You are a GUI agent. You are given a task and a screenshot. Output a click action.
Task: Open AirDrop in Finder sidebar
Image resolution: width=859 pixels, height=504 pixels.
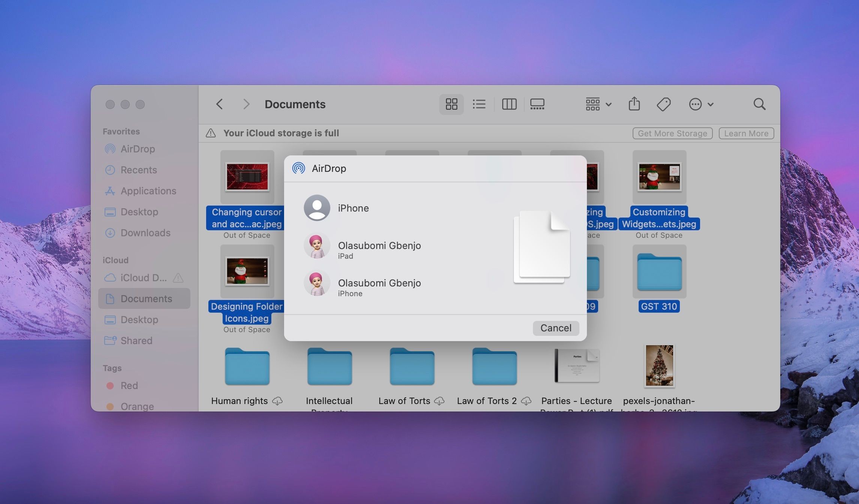144,149
